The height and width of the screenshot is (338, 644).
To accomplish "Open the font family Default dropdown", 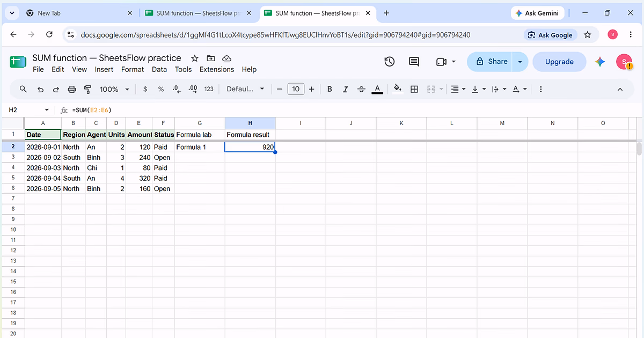I will tap(245, 89).
